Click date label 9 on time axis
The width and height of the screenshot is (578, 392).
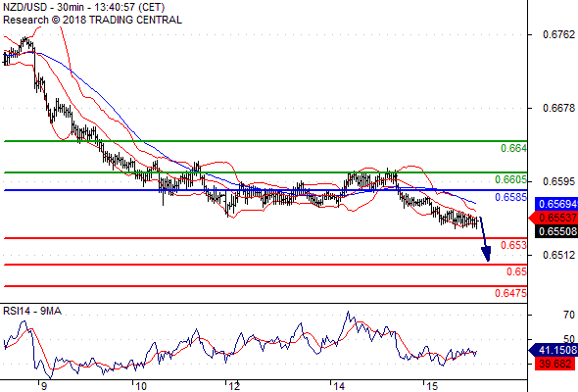tap(43, 386)
